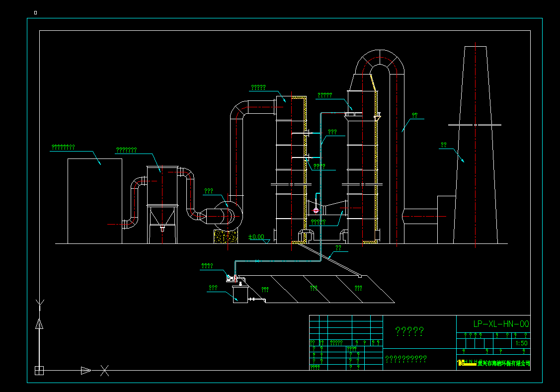Click the small square at top-left corner
The width and height of the screenshot is (560, 392).
35,12
